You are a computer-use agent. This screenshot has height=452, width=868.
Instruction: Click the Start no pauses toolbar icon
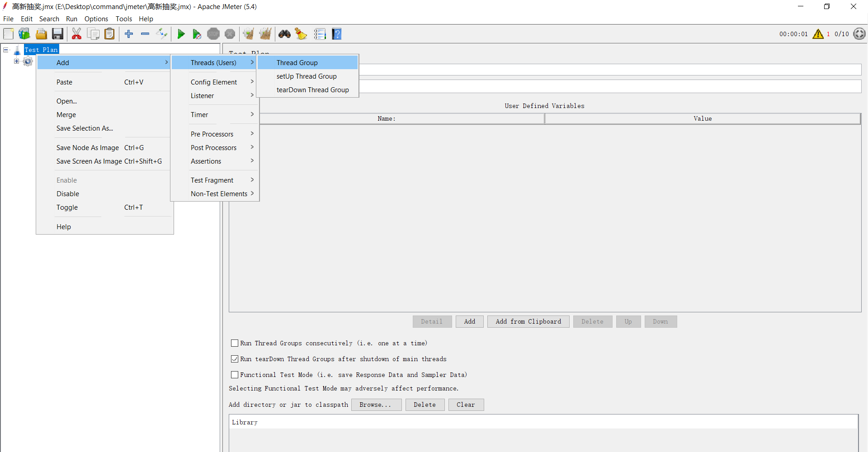tap(197, 34)
